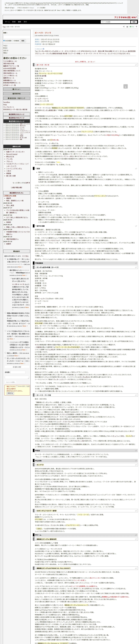Screen dimensions: 139x644
Task: Click the anchor icon on 武装 heading bar
Action: 136,169
